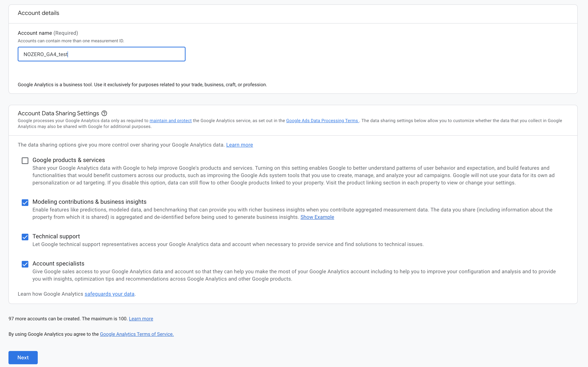Click the Next button
The image size is (588, 367).
[x=23, y=358]
